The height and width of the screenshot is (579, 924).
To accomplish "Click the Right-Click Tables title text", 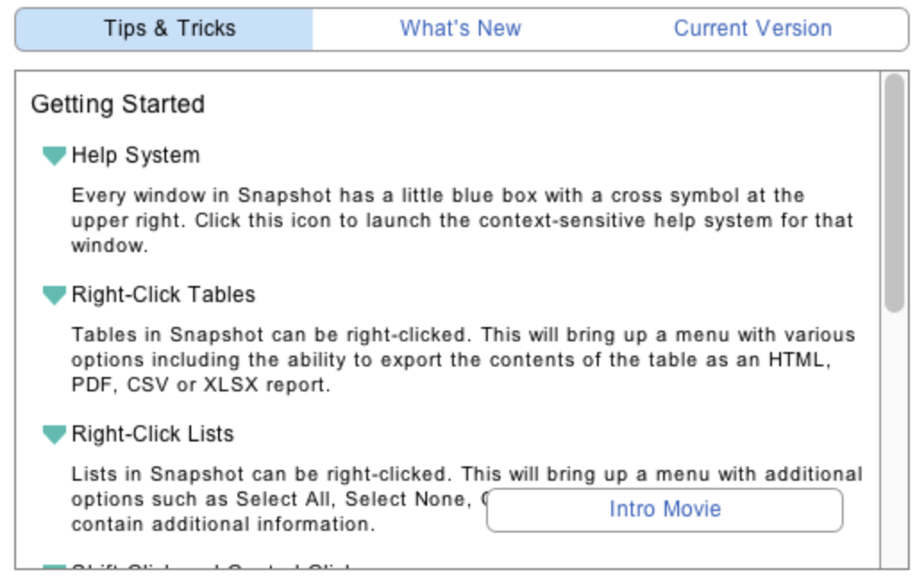I will click(x=163, y=295).
